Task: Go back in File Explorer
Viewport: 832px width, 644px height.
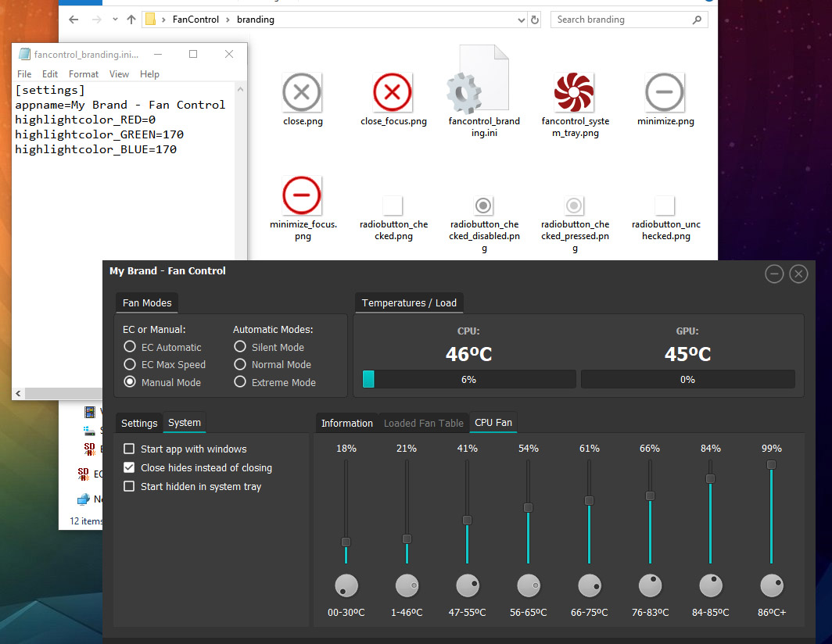Action: click(x=74, y=20)
